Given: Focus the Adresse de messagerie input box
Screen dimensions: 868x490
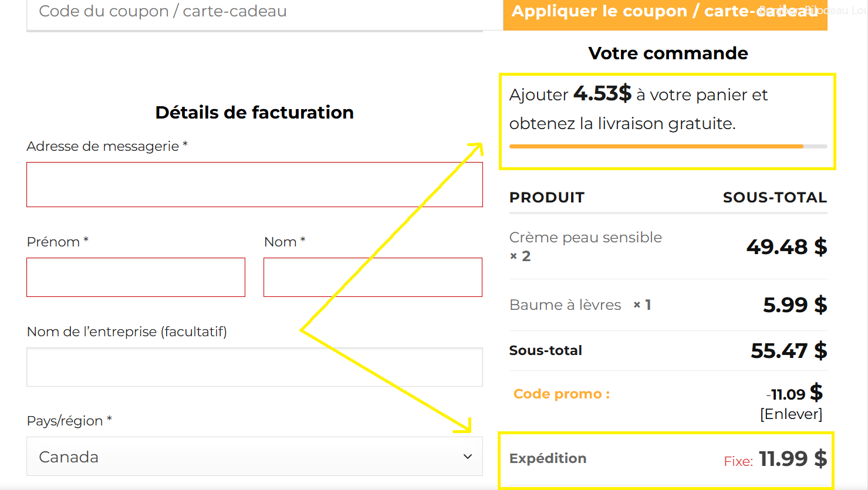Looking at the screenshot, I should point(254,185).
